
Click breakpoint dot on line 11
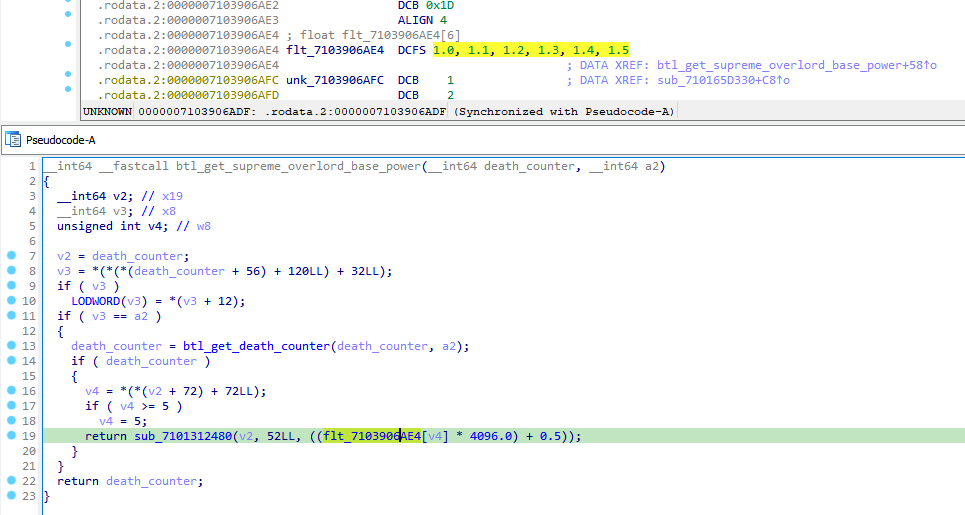tap(11, 316)
